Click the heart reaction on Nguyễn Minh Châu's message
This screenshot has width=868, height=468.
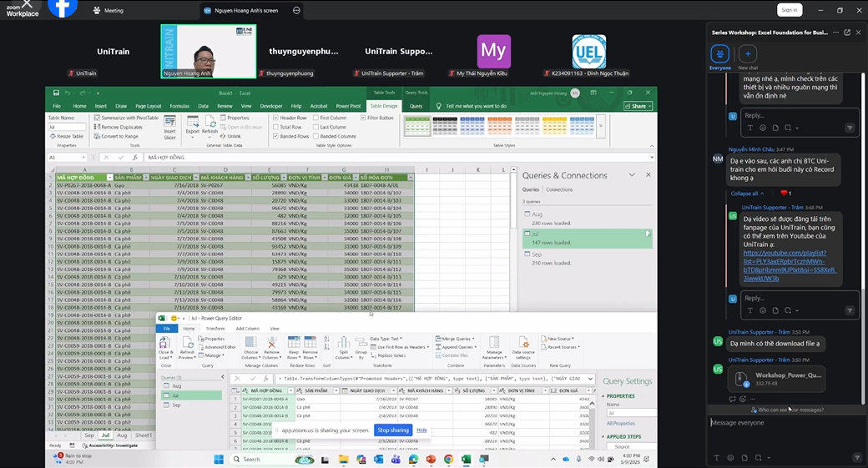[785, 194]
